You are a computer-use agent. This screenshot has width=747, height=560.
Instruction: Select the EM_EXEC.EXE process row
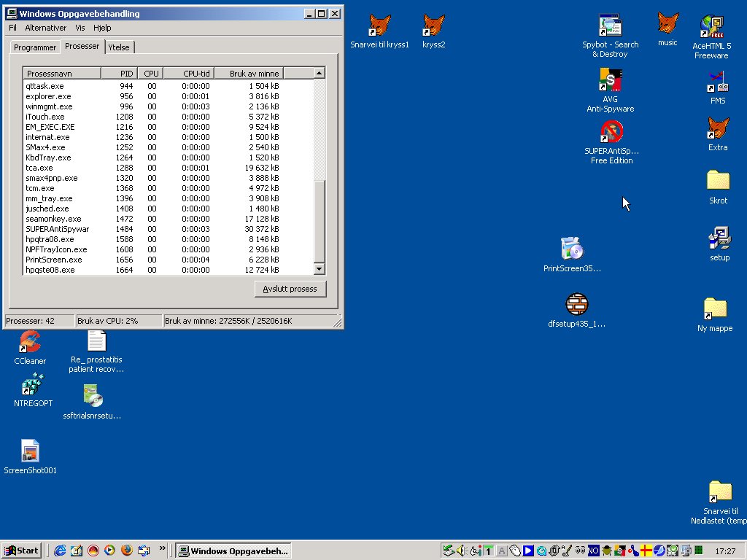coord(169,127)
